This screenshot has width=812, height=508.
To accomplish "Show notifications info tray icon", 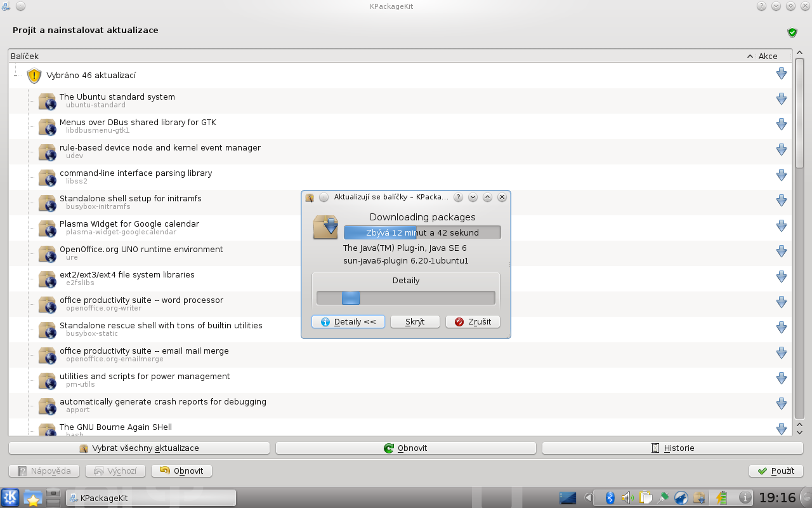I will [745, 498].
